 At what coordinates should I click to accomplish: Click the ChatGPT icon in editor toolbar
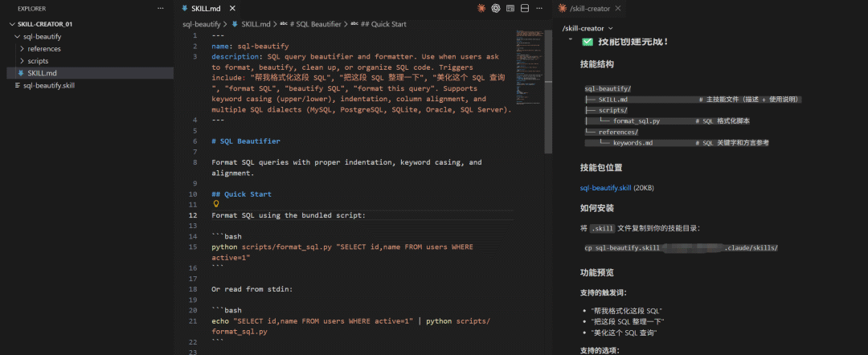coord(496,8)
